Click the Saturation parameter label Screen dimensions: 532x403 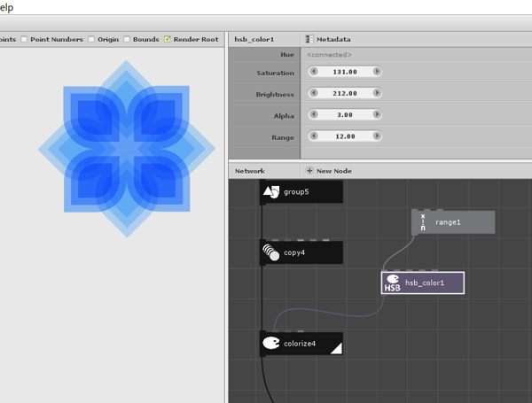pos(275,73)
